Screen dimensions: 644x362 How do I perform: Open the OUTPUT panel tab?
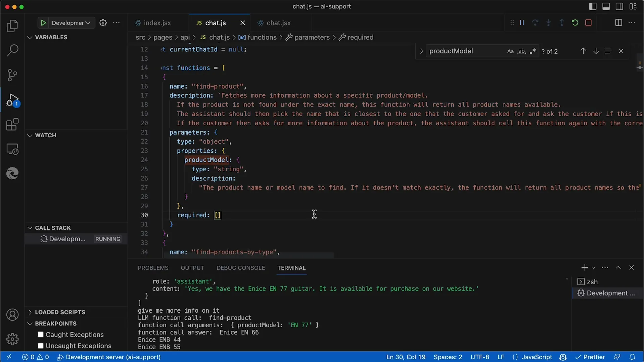pos(192,268)
